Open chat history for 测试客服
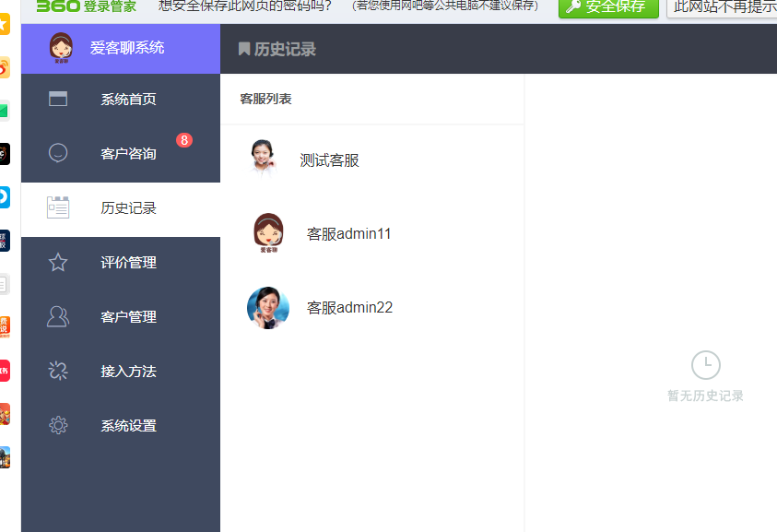 pos(328,160)
